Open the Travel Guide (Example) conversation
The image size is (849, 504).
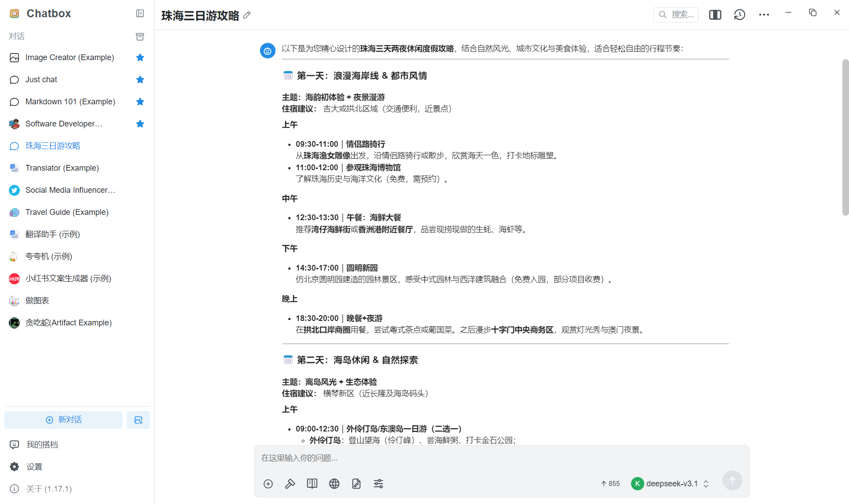point(67,212)
